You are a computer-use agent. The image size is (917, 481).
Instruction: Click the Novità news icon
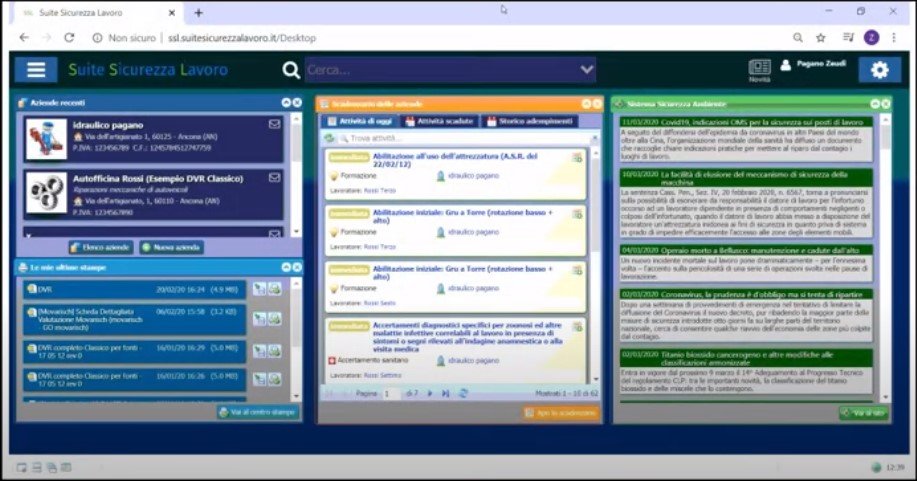(760, 67)
